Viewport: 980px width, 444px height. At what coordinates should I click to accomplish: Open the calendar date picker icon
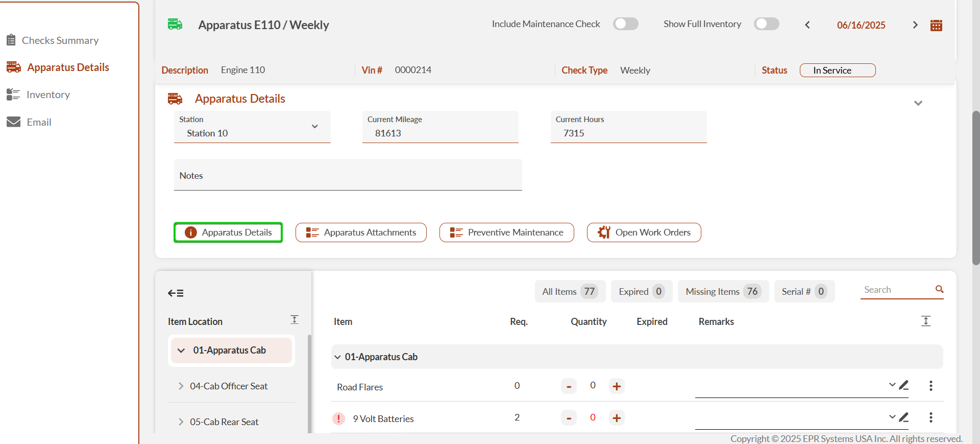[936, 25]
